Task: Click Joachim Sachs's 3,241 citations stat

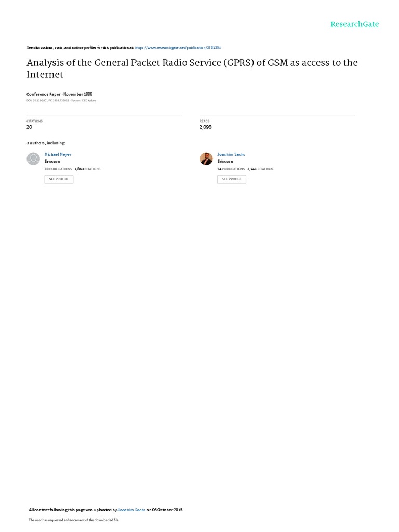Action: 260,169
